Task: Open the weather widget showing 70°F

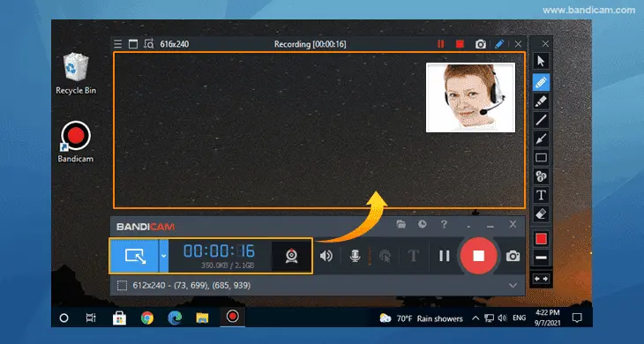Action: click(421, 318)
